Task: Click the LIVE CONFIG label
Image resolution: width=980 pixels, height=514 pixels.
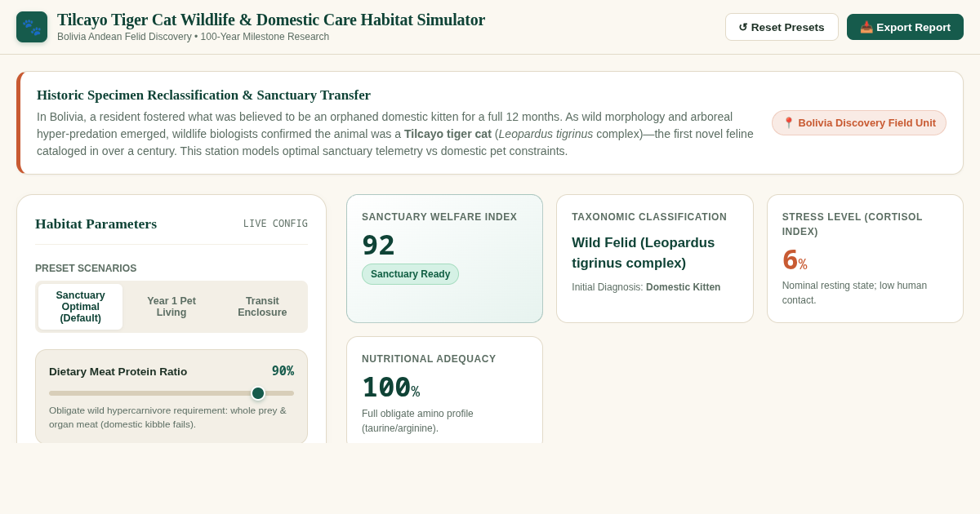Action: pos(275,224)
